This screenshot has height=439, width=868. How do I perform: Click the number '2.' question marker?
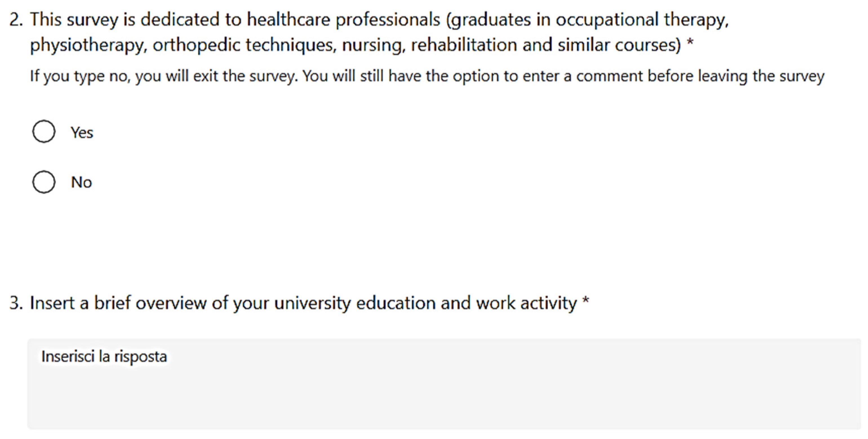(x=16, y=19)
